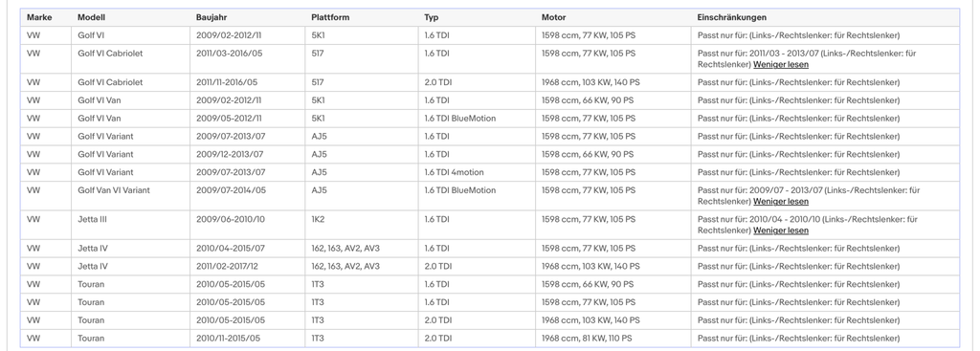Select the 'Golf VI' model cell in first row
The height and width of the screenshot is (351, 980).
tap(91, 35)
